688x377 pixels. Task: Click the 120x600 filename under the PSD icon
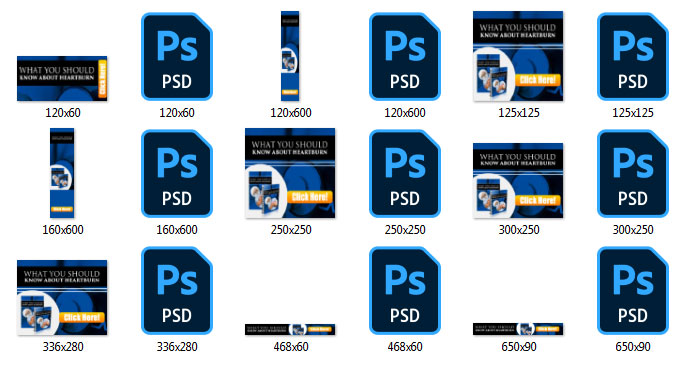pos(405,113)
